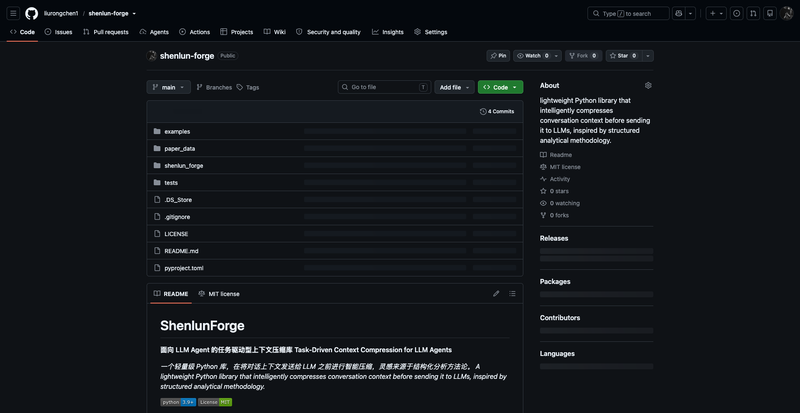
Task: Pin this repository
Action: tap(498, 56)
